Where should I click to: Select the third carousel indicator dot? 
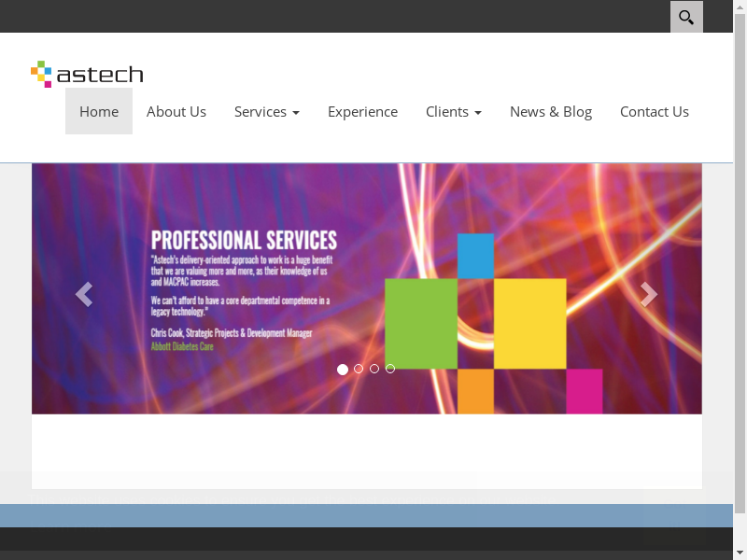click(374, 369)
